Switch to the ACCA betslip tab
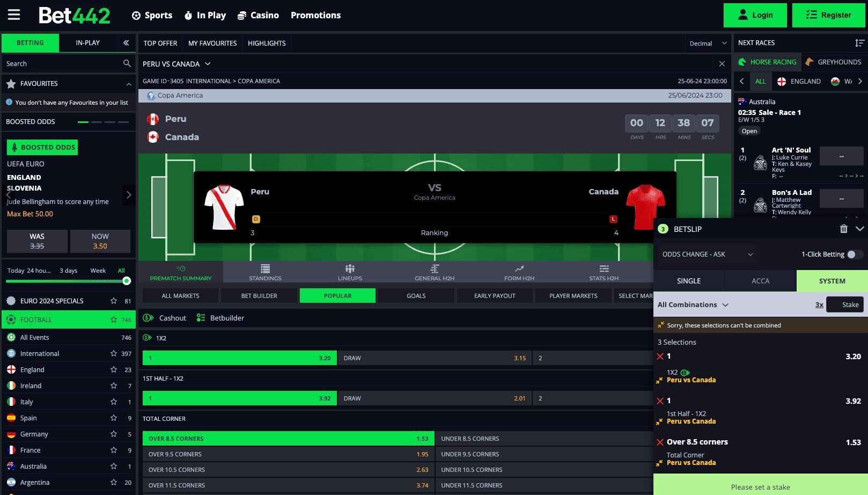The image size is (868, 495). pos(760,281)
